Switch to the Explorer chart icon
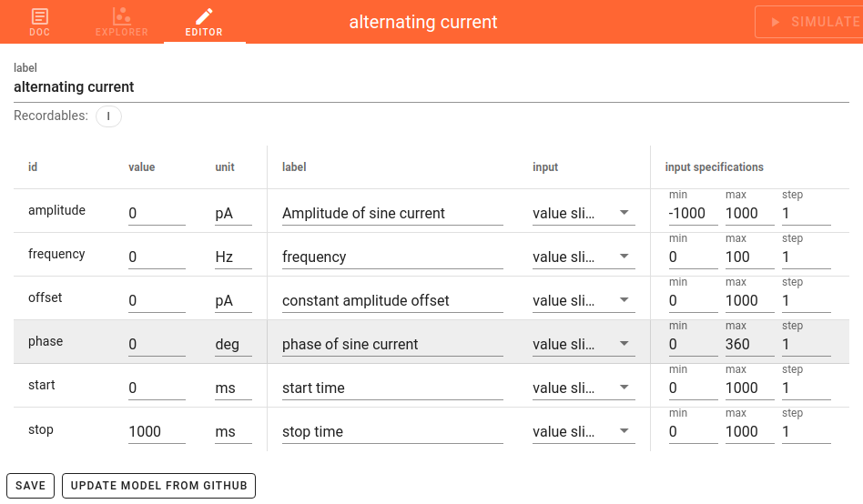The height and width of the screenshot is (504, 863). (x=122, y=16)
